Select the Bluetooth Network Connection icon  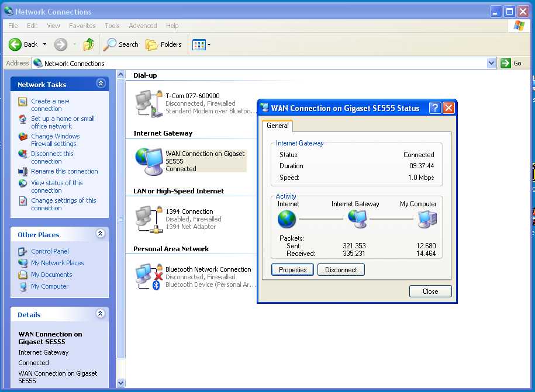pos(147,276)
